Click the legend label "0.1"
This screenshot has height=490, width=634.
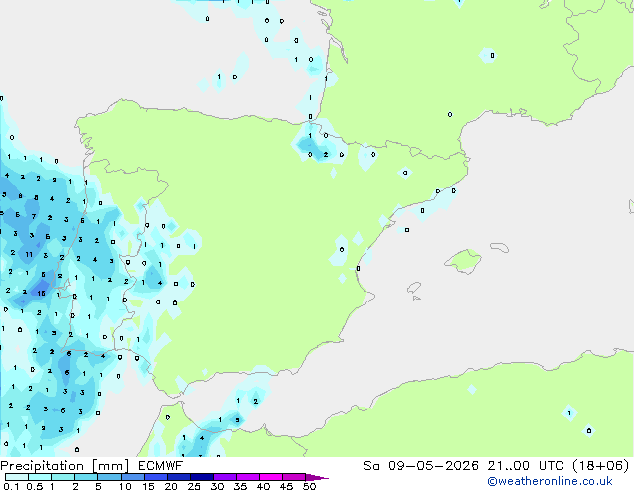tap(11, 486)
